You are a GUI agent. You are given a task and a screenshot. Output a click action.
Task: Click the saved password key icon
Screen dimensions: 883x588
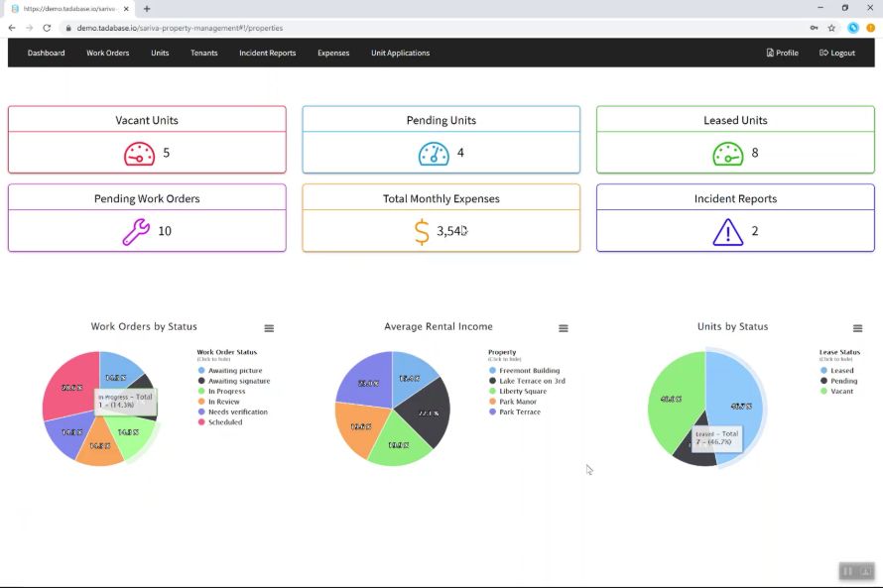[814, 28]
